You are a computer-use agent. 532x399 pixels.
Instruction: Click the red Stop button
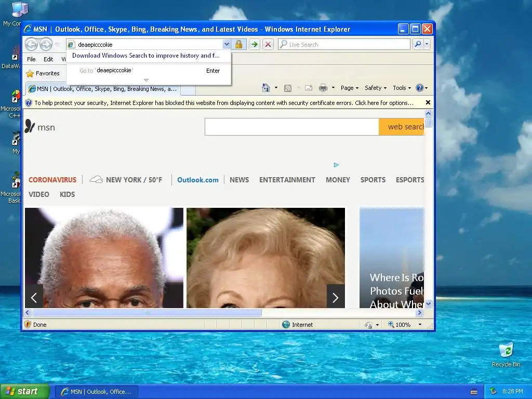pos(268,45)
